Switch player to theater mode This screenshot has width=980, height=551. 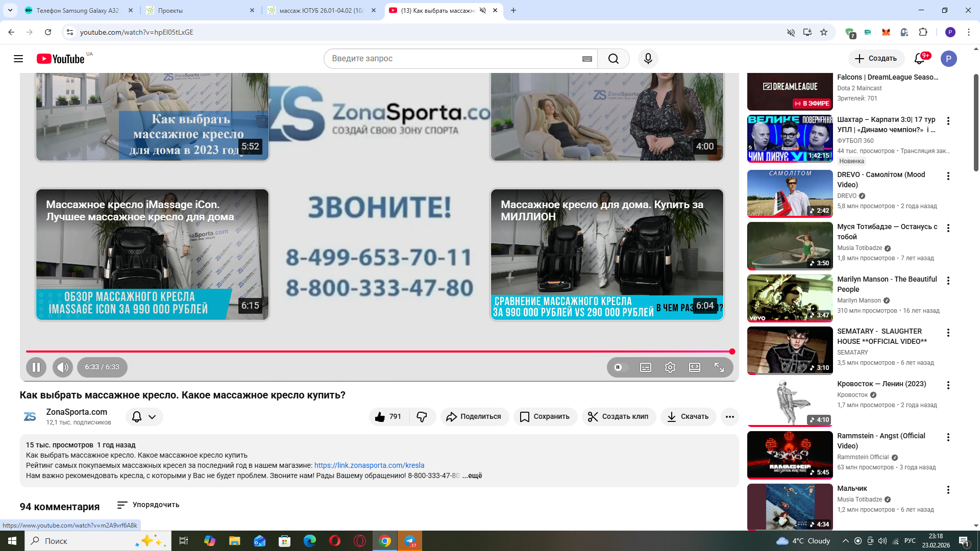(x=694, y=367)
